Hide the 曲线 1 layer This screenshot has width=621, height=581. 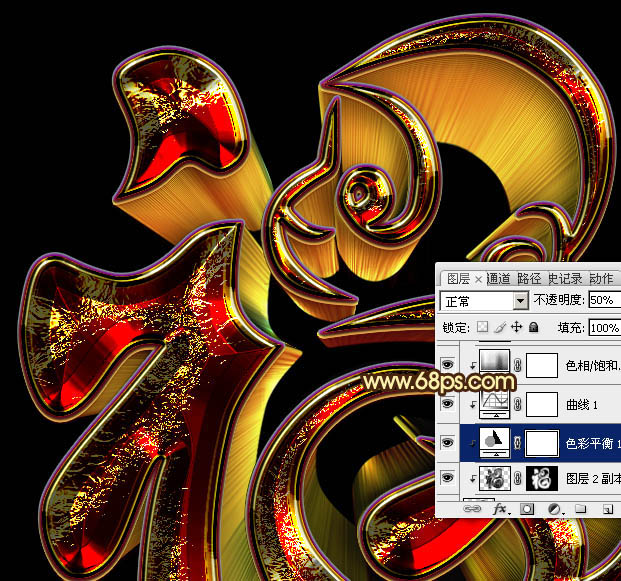(447, 404)
